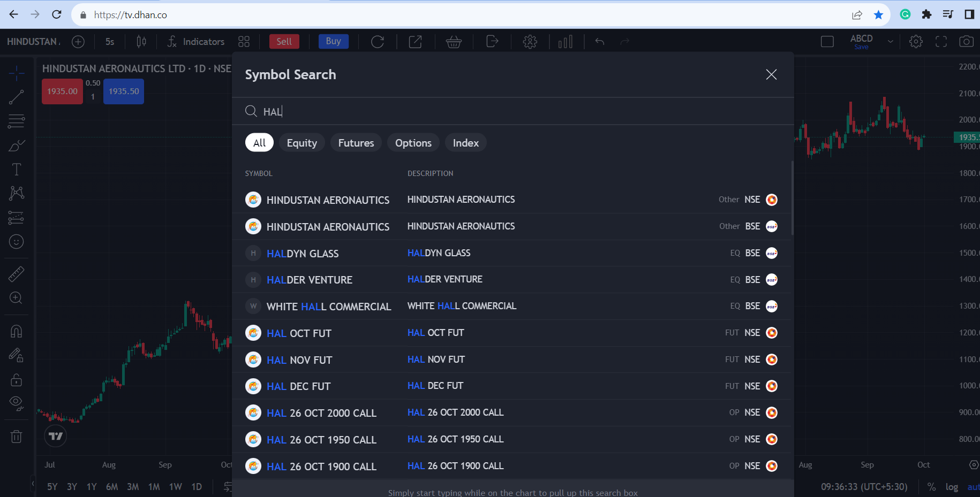Click the search results scrollbar
Screen dimensions: 980x497
(792, 198)
